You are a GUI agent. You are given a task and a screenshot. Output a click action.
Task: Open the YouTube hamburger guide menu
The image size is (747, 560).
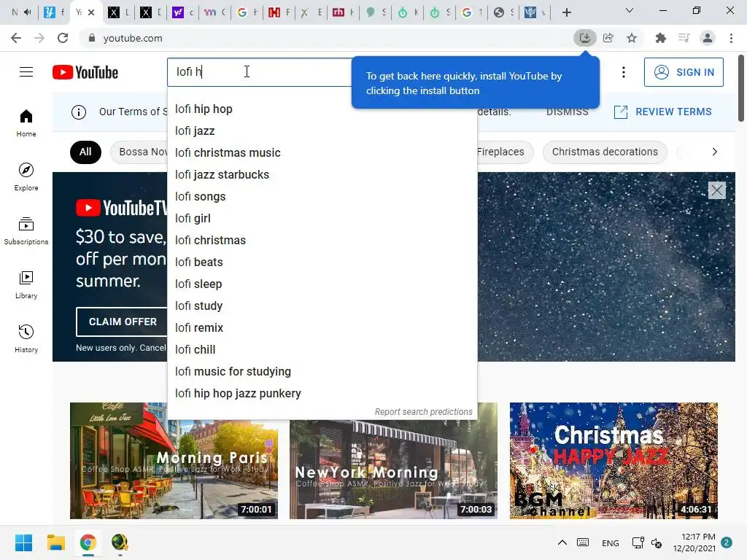click(26, 72)
